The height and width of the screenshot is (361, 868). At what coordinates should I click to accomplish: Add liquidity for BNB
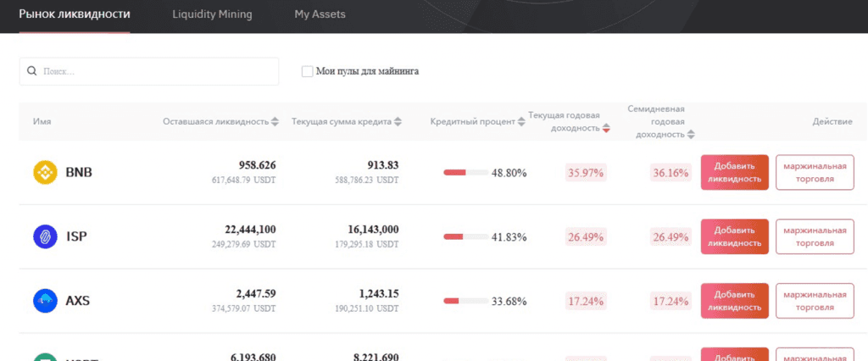(735, 172)
